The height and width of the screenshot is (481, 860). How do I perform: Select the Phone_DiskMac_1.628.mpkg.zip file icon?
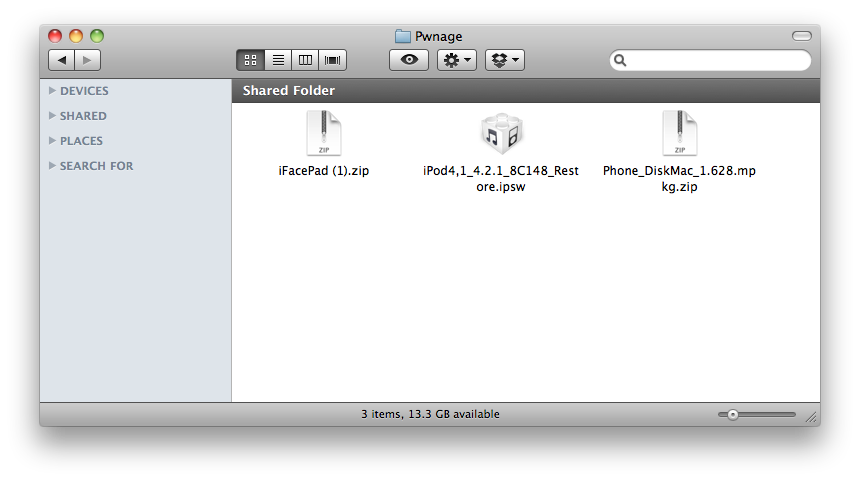click(679, 134)
